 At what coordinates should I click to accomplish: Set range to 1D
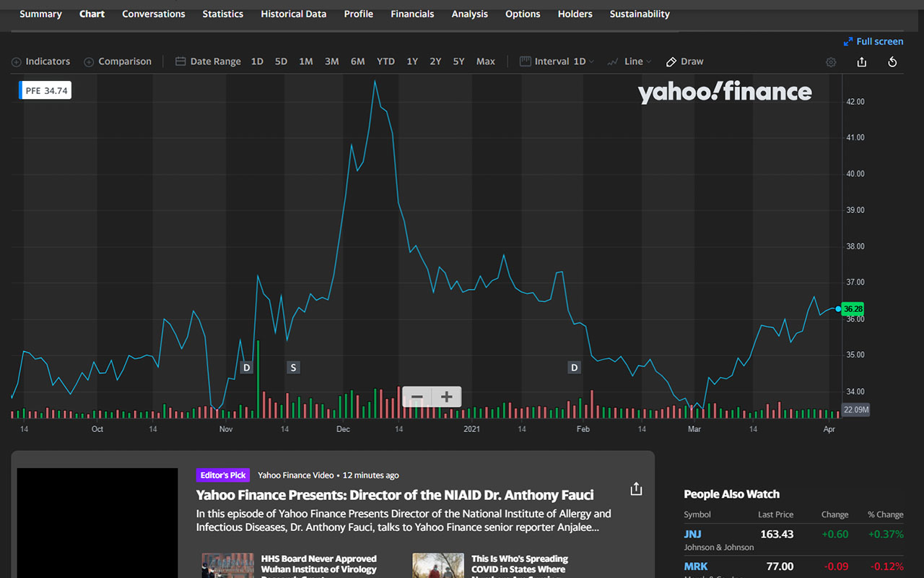point(257,61)
